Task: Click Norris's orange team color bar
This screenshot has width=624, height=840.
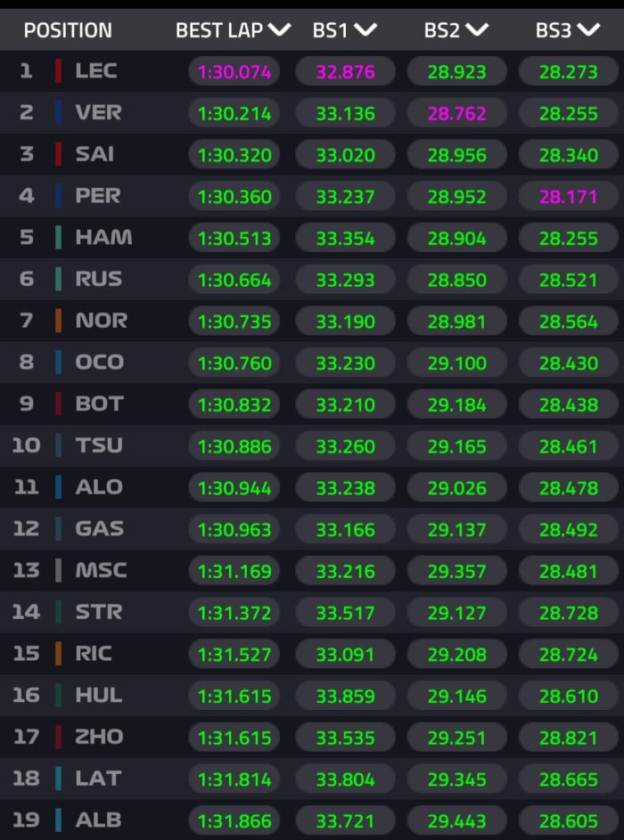Action: (x=58, y=321)
